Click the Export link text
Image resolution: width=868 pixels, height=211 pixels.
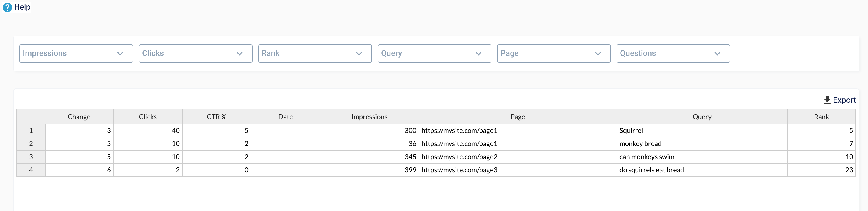click(844, 100)
